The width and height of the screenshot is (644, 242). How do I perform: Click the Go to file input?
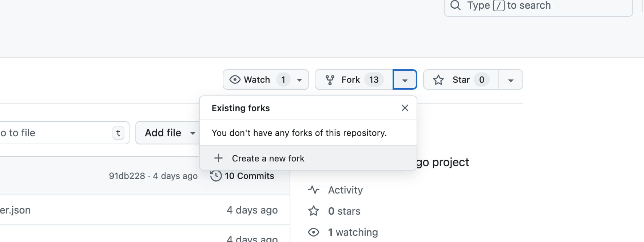(x=55, y=133)
